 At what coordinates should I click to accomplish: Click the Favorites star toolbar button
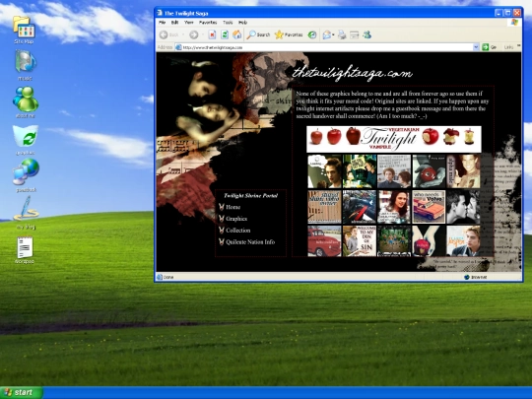coord(289,34)
